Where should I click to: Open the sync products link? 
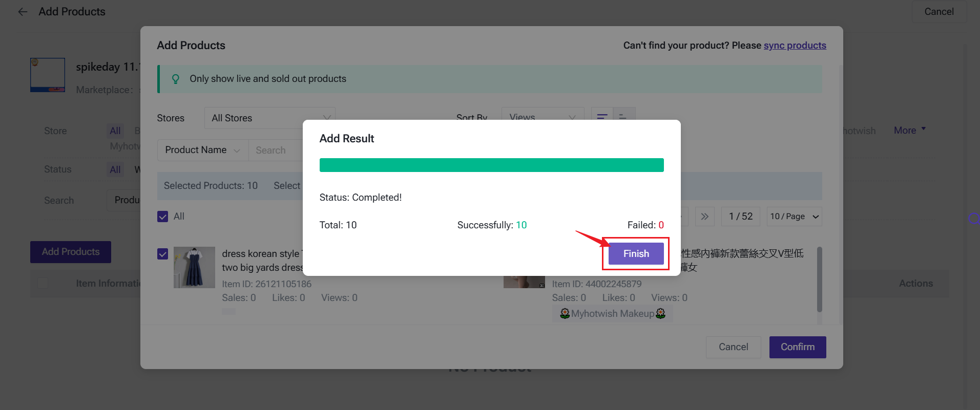(x=795, y=46)
